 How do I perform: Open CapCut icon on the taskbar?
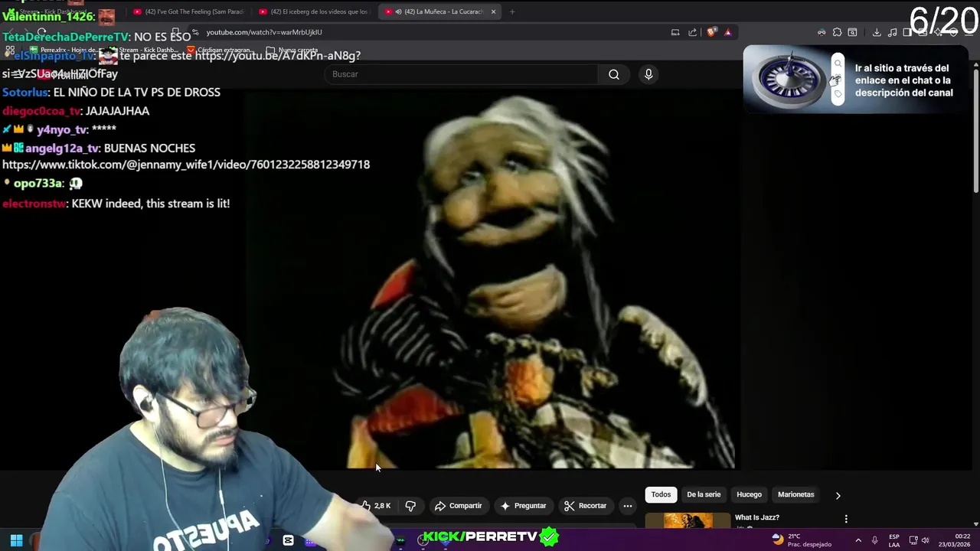288,540
